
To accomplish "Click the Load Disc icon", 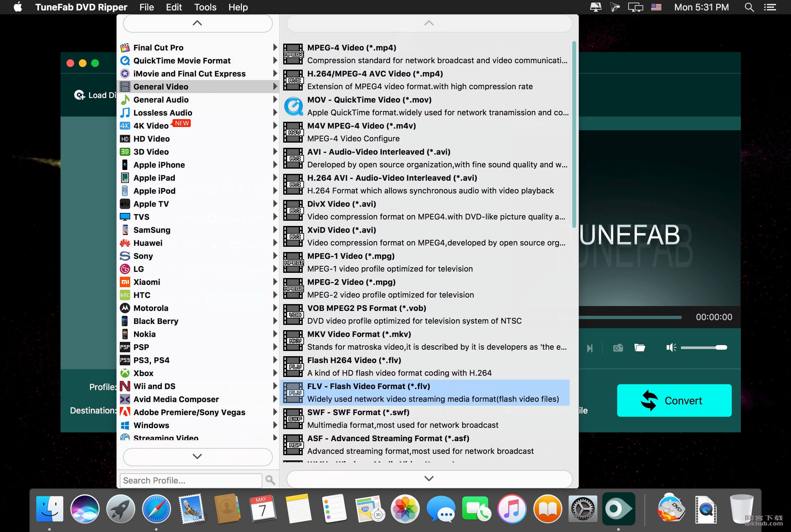I will coord(79,95).
